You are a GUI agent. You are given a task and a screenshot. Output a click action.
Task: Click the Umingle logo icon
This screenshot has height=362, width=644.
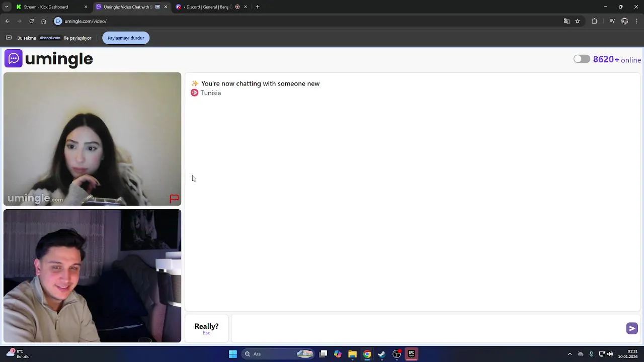pos(14,58)
